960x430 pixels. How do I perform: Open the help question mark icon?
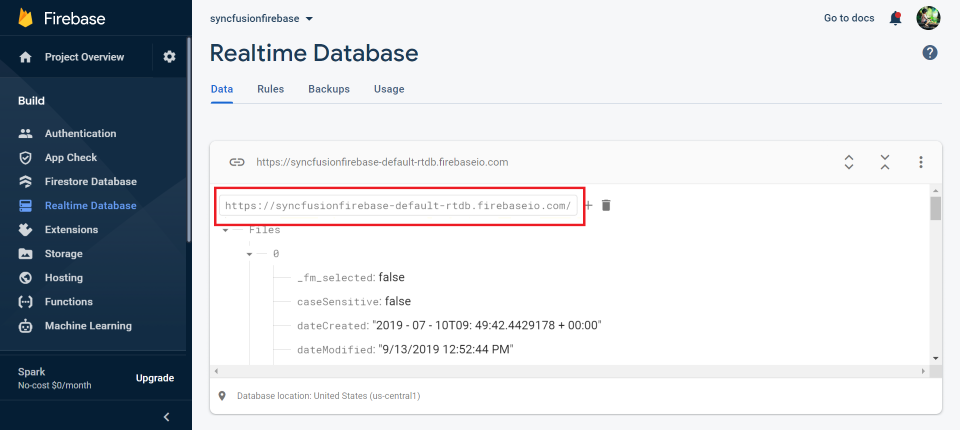[930, 53]
